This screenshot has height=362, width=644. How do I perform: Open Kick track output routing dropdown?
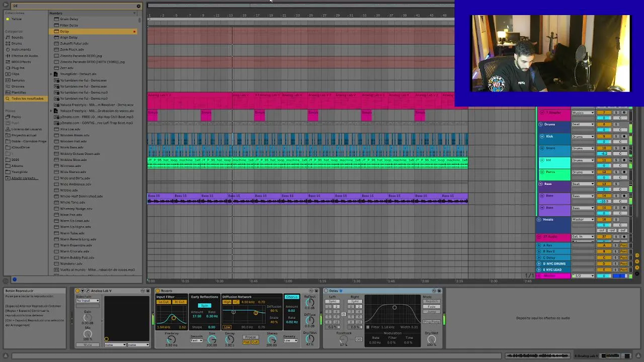tap(583, 136)
